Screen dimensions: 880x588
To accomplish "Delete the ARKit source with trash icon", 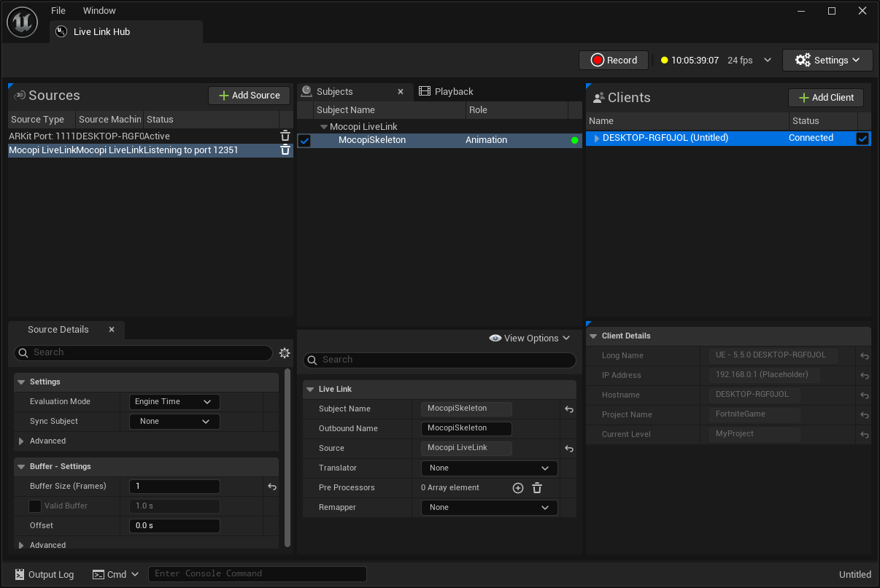I will [x=285, y=136].
